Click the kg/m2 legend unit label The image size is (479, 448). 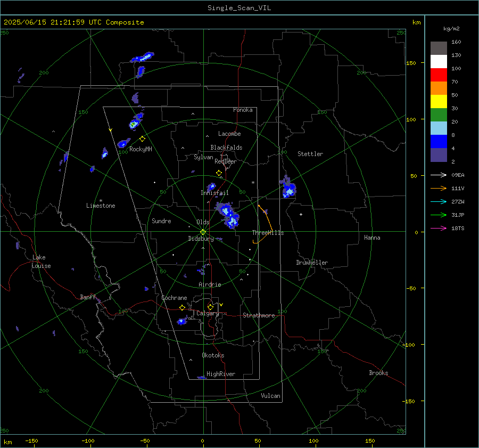(x=451, y=29)
